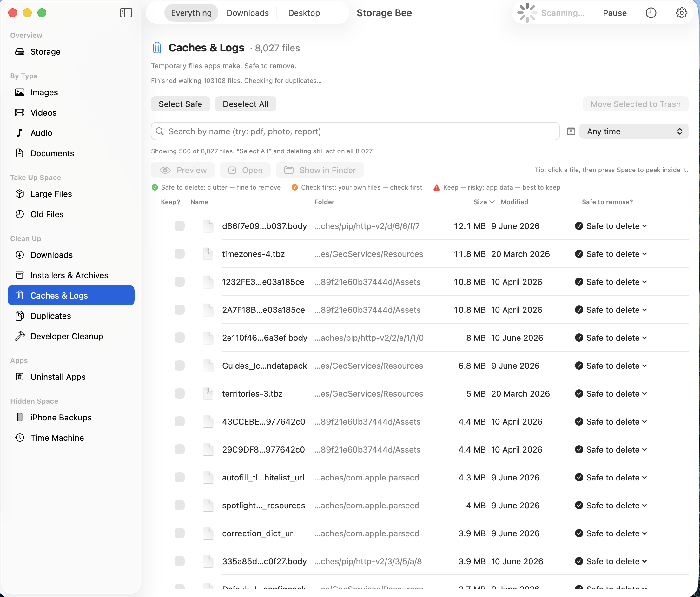700x597 pixels.
Task: Click the Installers & Archives box icon
Action: [x=20, y=275]
